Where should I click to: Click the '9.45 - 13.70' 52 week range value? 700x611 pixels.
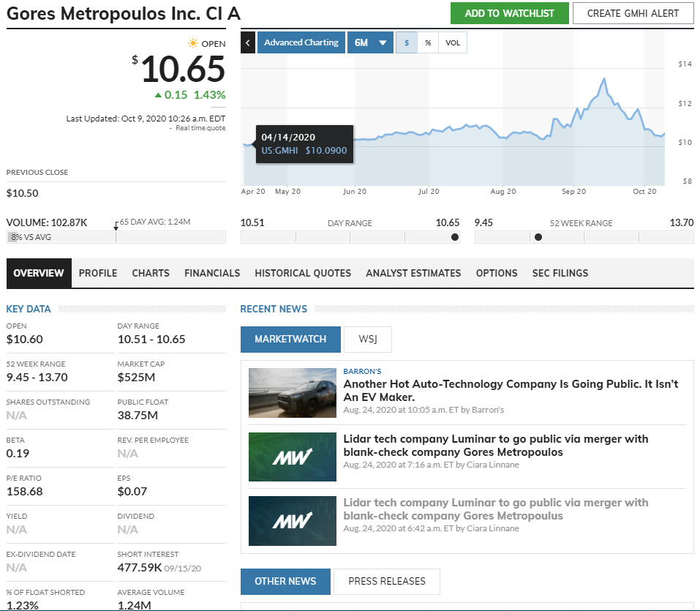click(37, 378)
